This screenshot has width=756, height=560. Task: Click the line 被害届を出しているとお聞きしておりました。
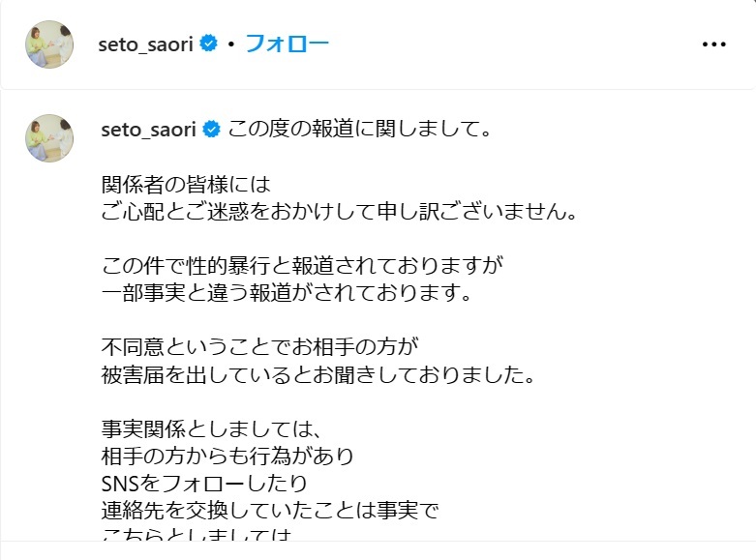318,374
